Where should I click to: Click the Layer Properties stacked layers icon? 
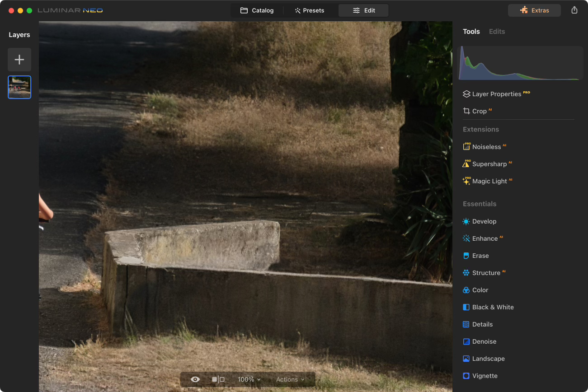click(466, 94)
